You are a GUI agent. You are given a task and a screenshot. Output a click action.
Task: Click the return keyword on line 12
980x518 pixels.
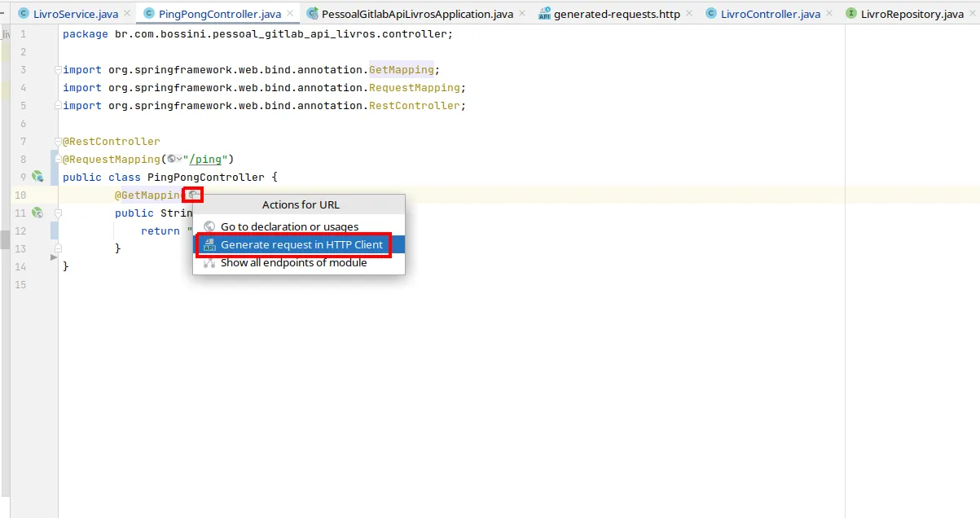[160, 230]
